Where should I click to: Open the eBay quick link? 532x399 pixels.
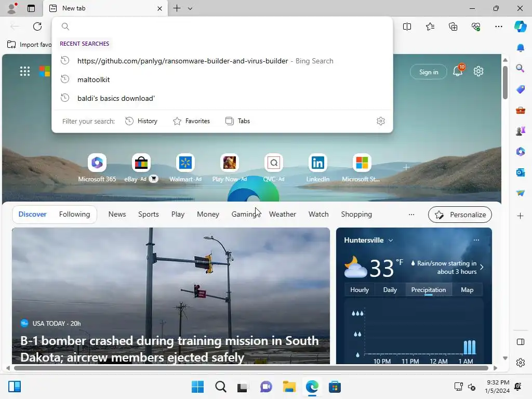click(x=141, y=168)
